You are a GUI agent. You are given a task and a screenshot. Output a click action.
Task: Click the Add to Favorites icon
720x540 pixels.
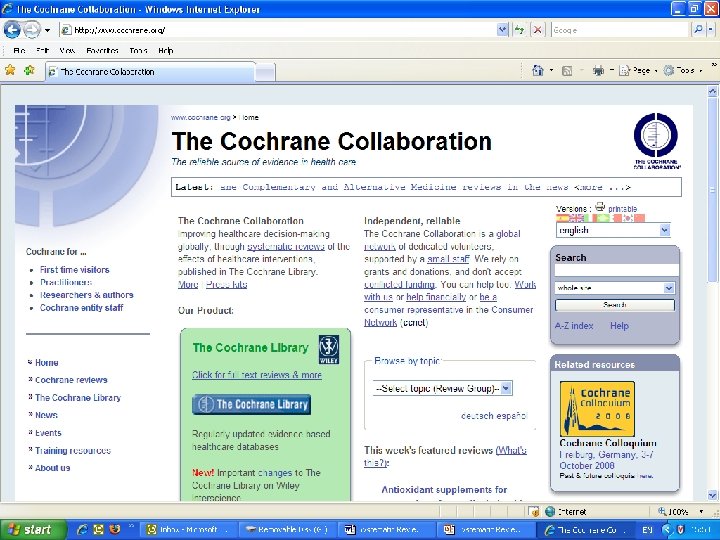point(29,70)
